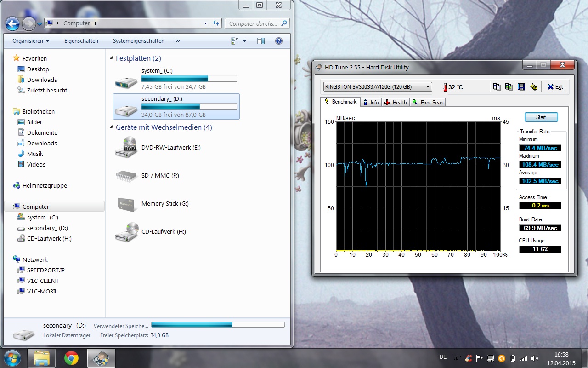Switch to the Info tab in HD Tune
The width and height of the screenshot is (588, 368).
click(x=371, y=103)
